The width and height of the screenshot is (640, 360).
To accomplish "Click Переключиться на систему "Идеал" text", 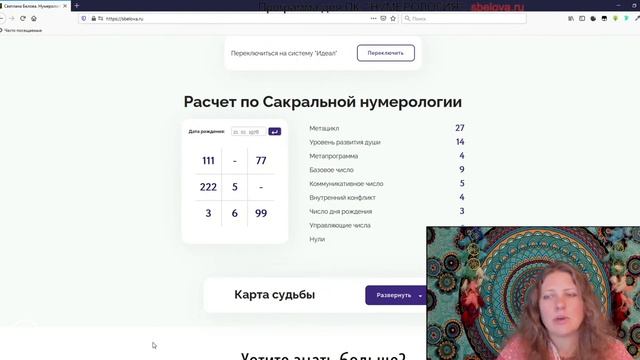I will pyautogui.click(x=284, y=53).
